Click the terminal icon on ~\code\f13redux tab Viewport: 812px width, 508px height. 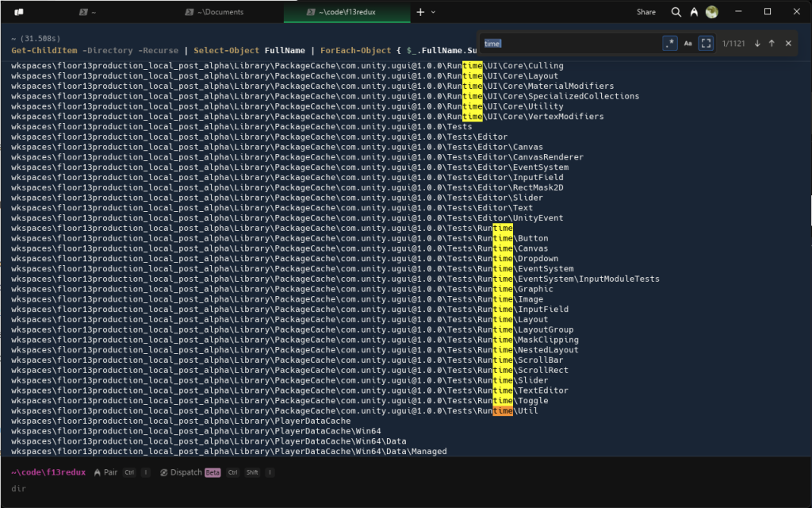coord(310,12)
